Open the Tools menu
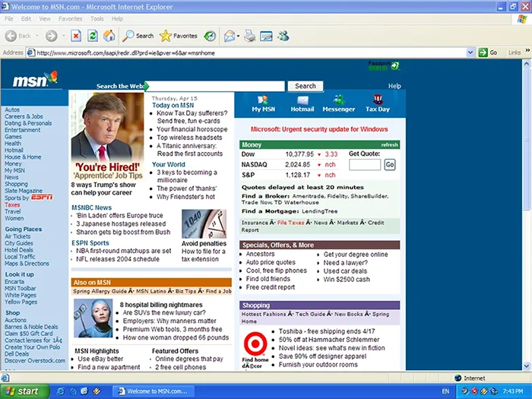This screenshot has height=399, width=532. pyautogui.click(x=97, y=19)
